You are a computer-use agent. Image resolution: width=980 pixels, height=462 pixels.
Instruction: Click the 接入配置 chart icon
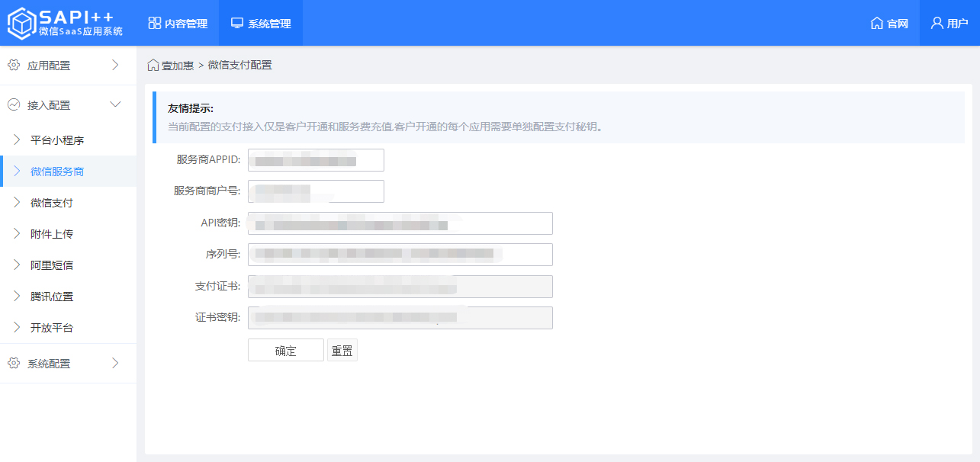(x=13, y=105)
